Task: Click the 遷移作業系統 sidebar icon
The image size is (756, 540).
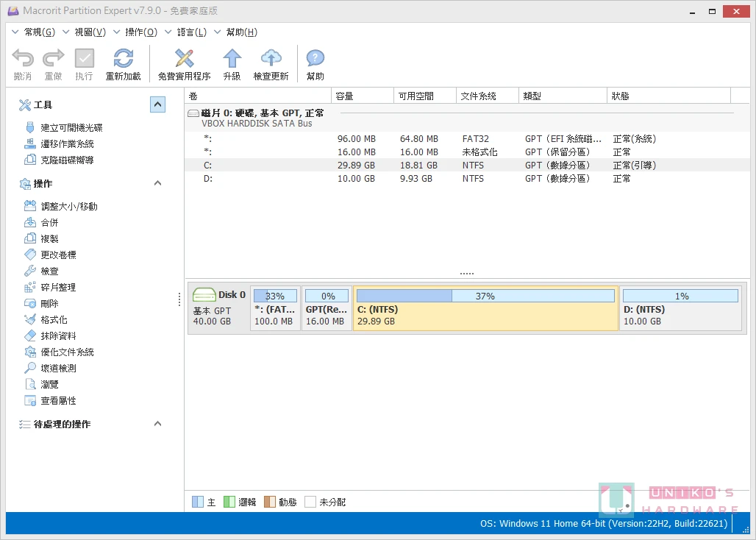Action: coord(30,143)
